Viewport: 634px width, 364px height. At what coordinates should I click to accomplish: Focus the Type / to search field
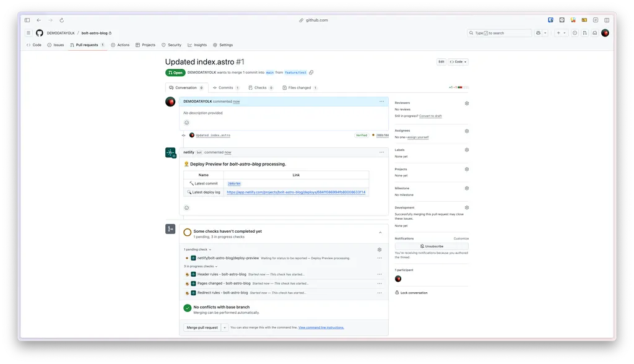(500, 33)
